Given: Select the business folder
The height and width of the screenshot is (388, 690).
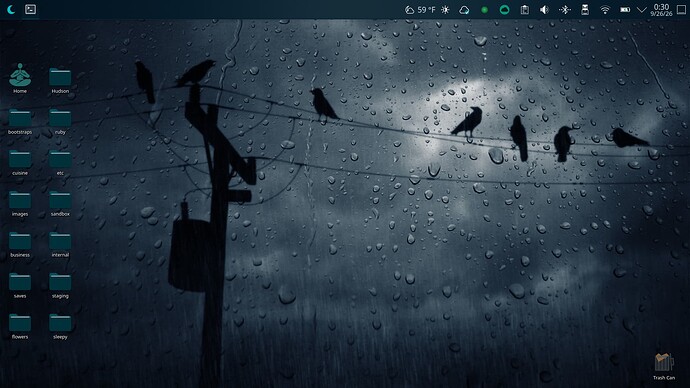Looking at the screenshot, I should point(20,244).
